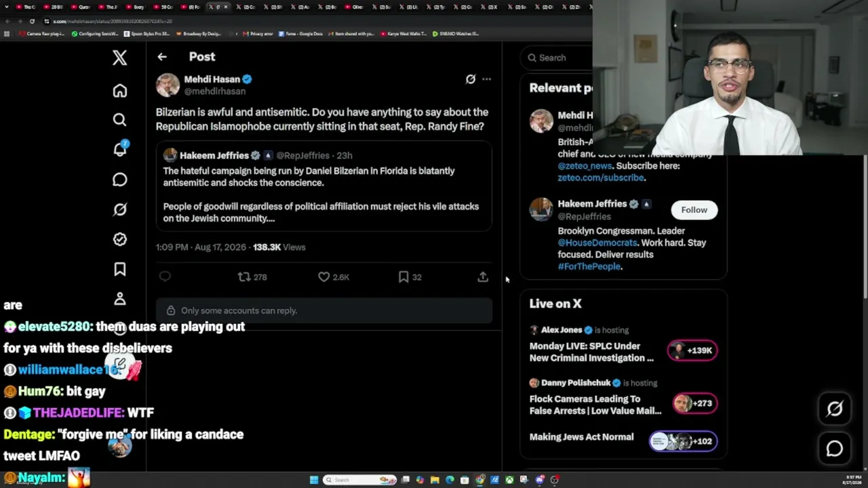This screenshot has height=488, width=868.
Task: Open Privacy error bookmark
Action: (x=258, y=34)
